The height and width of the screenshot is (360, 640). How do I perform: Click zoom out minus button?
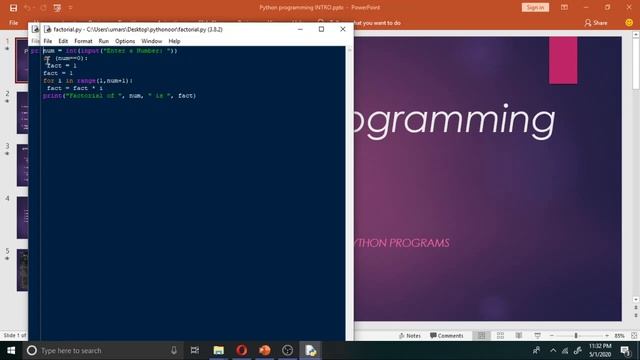551,336
